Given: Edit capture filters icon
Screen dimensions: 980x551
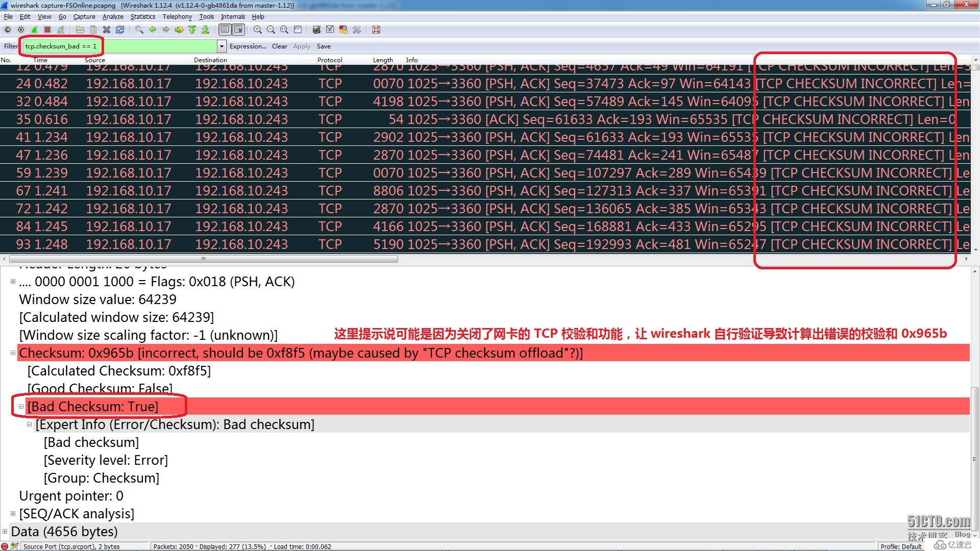Looking at the screenshot, I should tap(316, 30).
